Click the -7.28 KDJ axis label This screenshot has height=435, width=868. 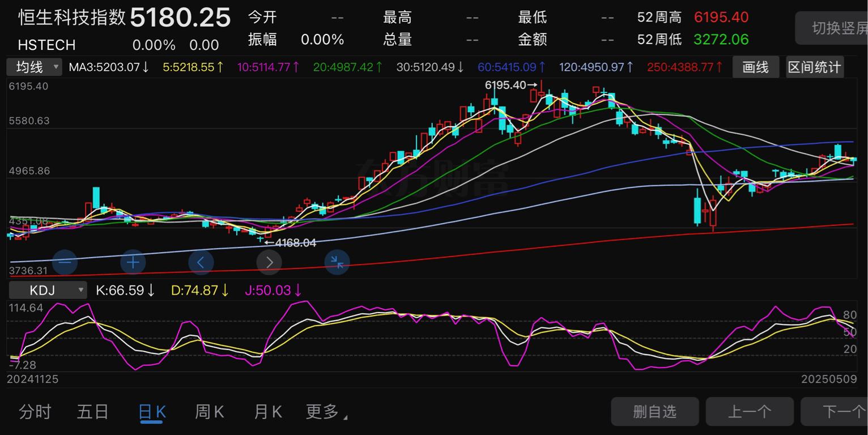click(23, 365)
